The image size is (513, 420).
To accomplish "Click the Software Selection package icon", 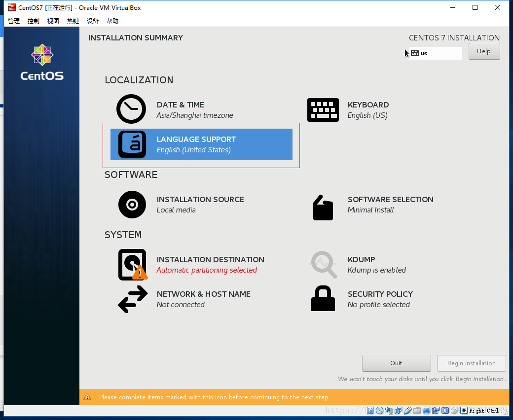I will [x=323, y=208].
